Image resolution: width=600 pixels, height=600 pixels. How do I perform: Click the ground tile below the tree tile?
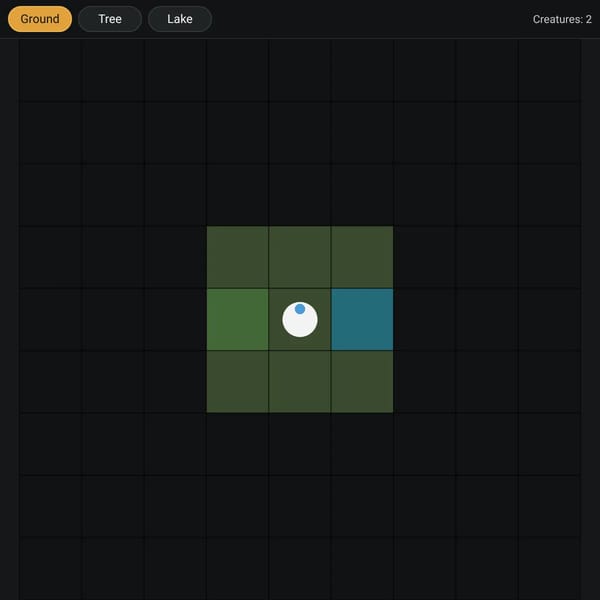(238, 382)
